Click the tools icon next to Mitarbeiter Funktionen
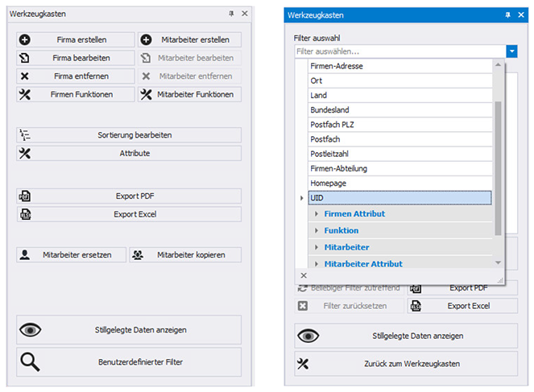This screenshot has width=534, height=392. (146, 95)
